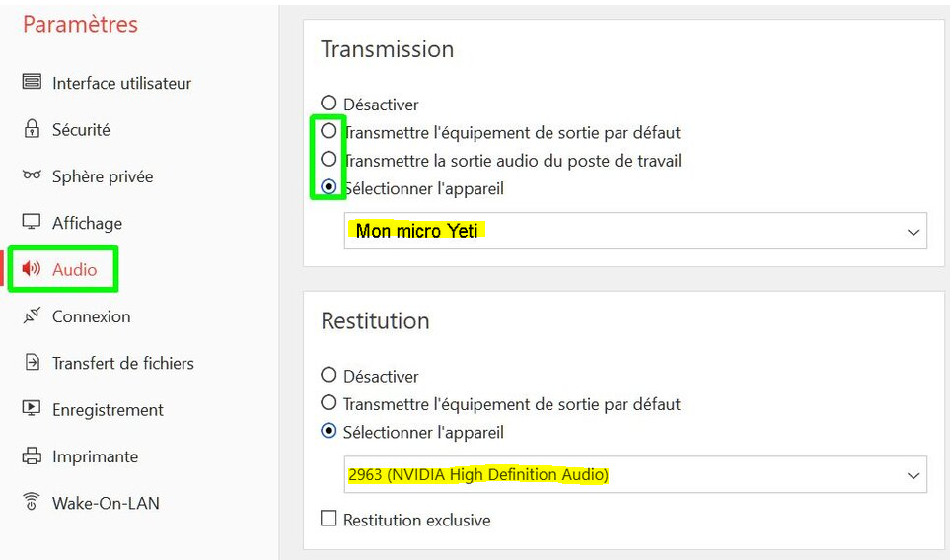Select Transmission's default output equipment radio
This screenshot has height=560, width=950.
point(329,131)
